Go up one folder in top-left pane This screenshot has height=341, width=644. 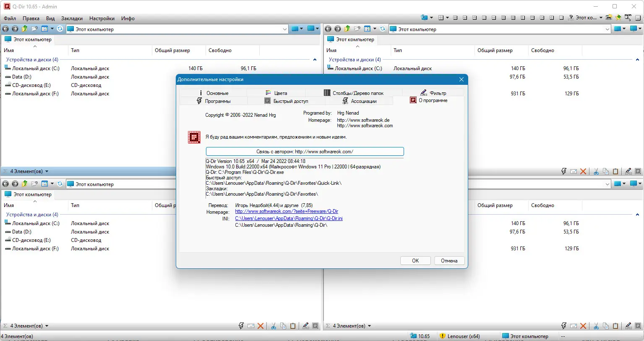(x=24, y=29)
